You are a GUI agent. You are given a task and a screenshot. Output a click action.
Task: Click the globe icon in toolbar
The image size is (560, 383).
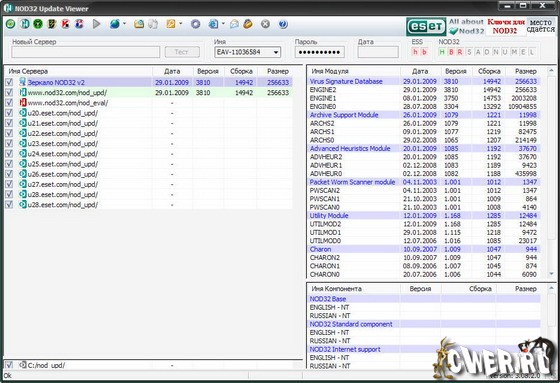(x=115, y=24)
